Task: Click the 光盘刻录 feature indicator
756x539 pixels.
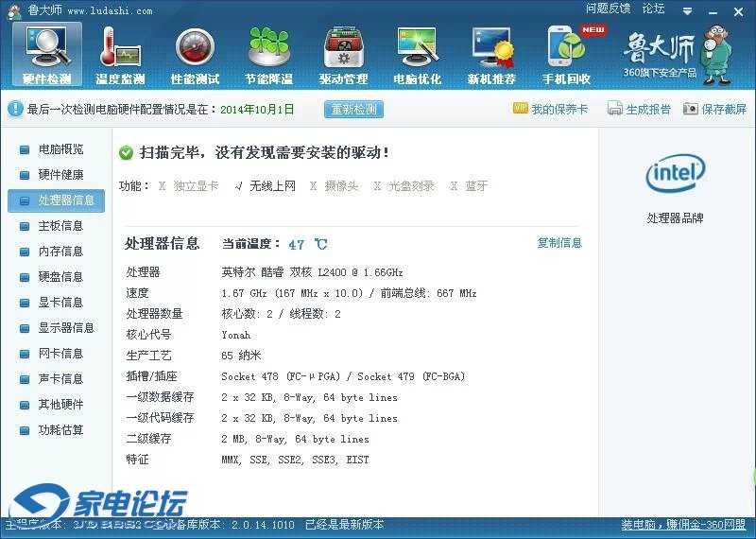Action: tap(404, 185)
